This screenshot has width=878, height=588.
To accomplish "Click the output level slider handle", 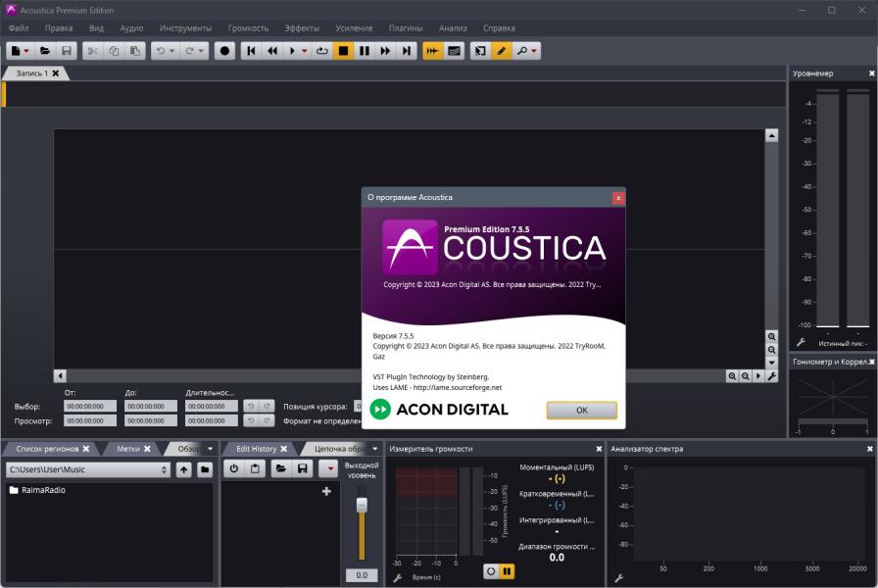I will click(x=362, y=505).
